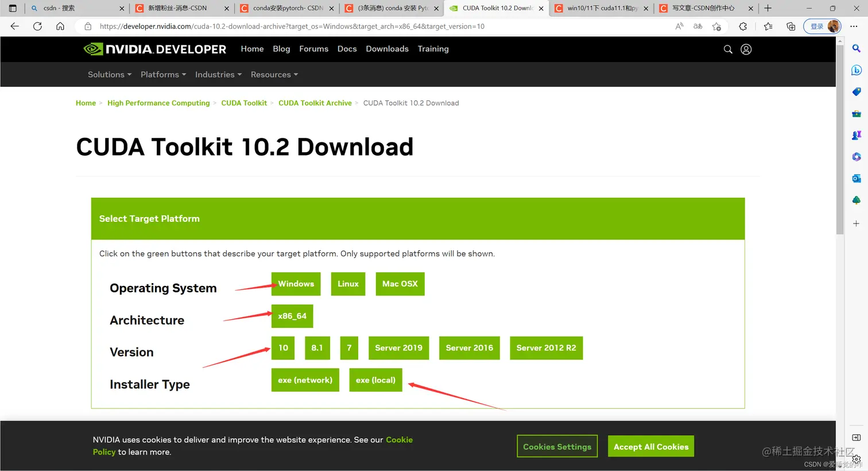Go to the browser home page icon
This screenshot has width=868, height=471.
[60, 26]
